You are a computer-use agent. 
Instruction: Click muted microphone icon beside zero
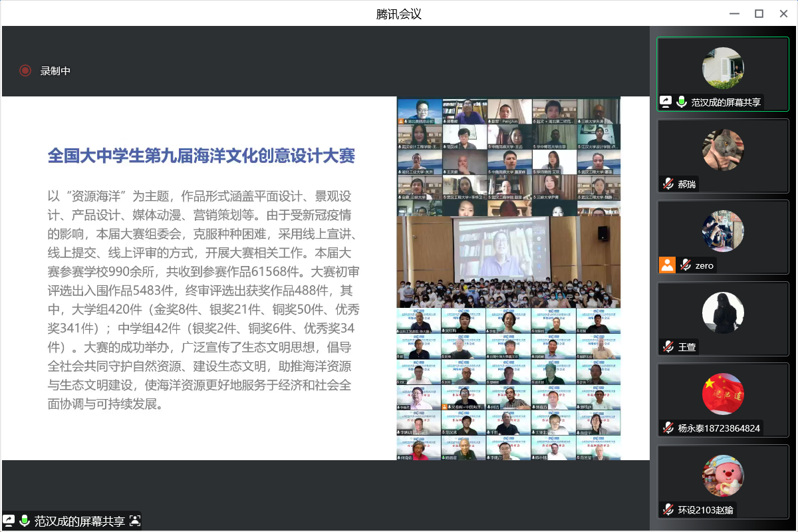[x=685, y=265]
